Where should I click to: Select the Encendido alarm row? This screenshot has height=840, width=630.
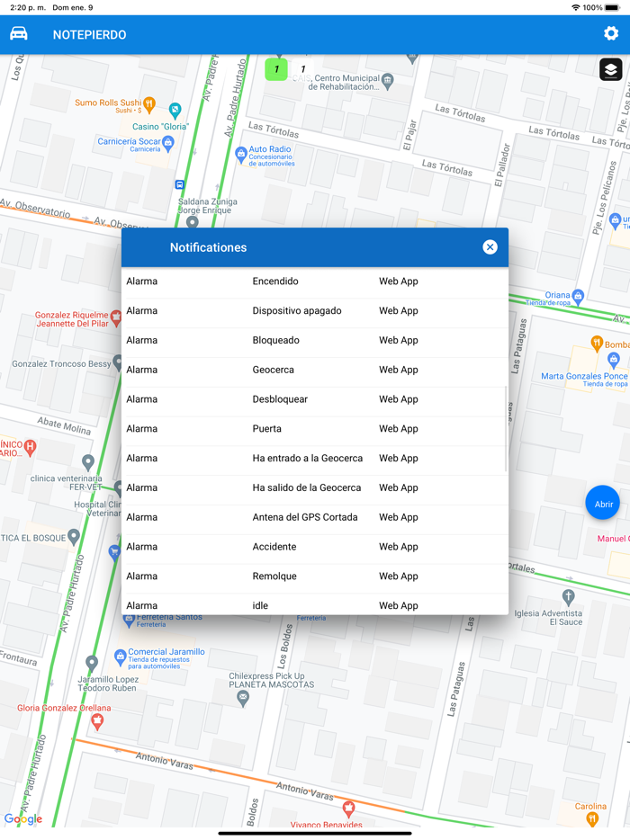pos(315,281)
